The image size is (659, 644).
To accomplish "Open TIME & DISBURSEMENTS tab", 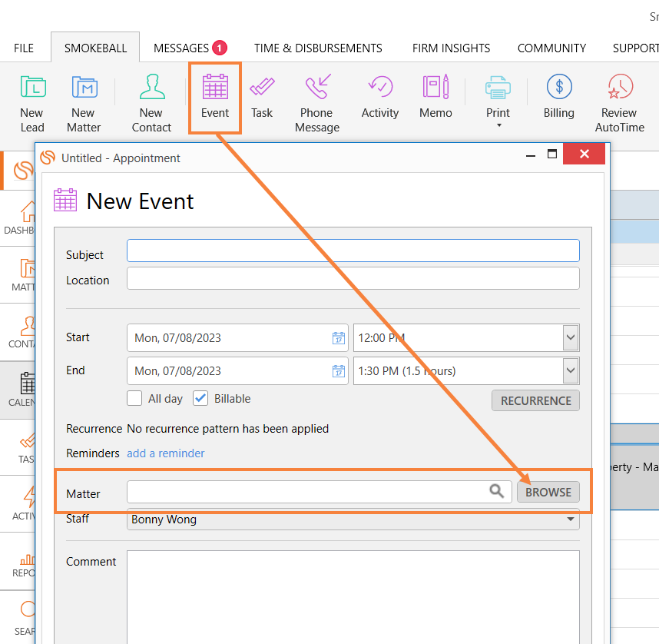I will [318, 48].
